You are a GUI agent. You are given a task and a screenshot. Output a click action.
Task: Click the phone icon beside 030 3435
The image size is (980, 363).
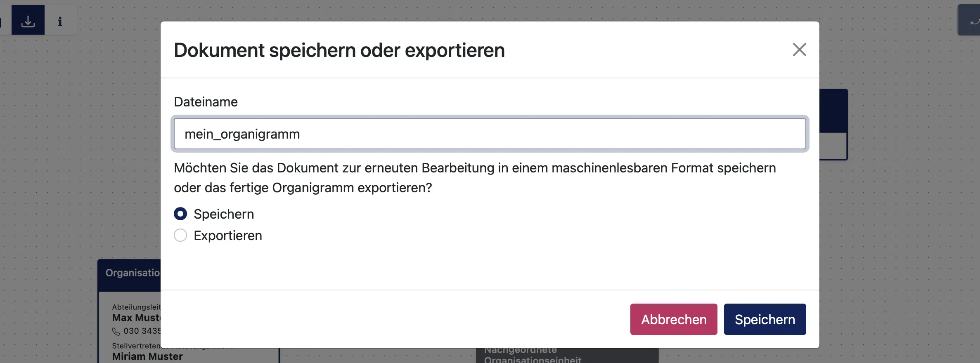(116, 332)
